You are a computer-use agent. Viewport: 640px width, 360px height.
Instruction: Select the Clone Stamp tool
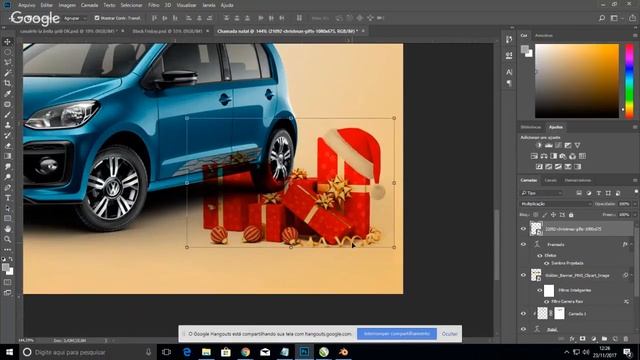(x=7, y=125)
